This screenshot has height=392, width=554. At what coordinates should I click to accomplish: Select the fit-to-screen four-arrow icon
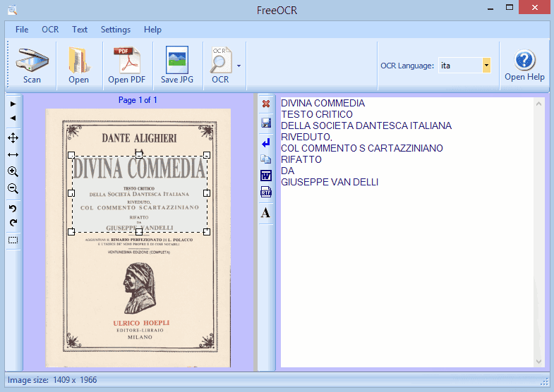[13, 138]
